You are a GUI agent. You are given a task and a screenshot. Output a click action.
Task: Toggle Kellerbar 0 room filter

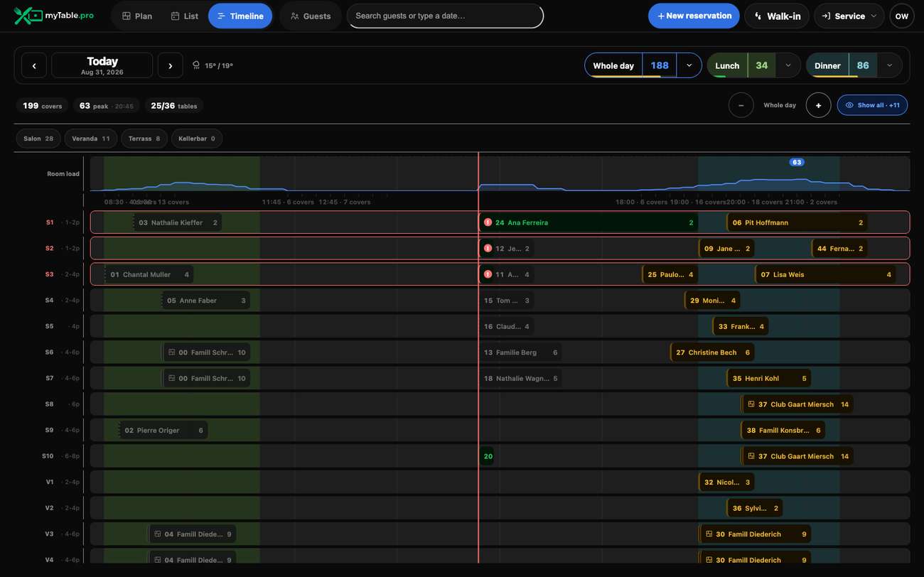point(196,139)
